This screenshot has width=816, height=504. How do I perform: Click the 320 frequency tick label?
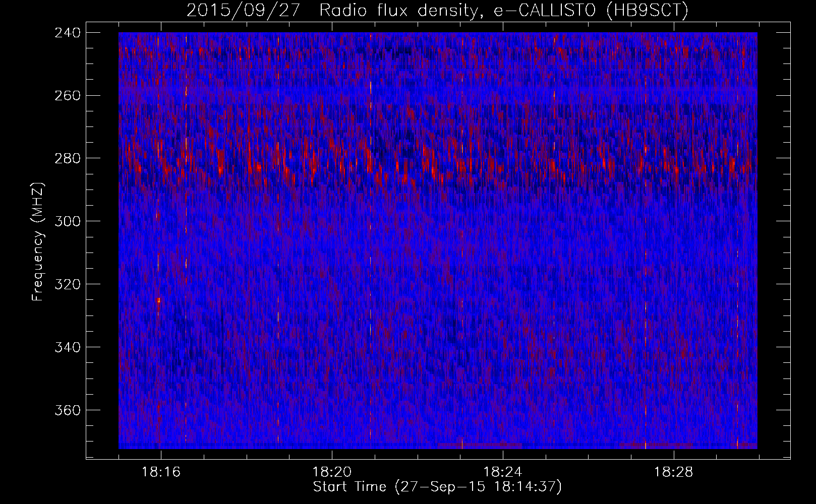pyautogui.click(x=67, y=285)
